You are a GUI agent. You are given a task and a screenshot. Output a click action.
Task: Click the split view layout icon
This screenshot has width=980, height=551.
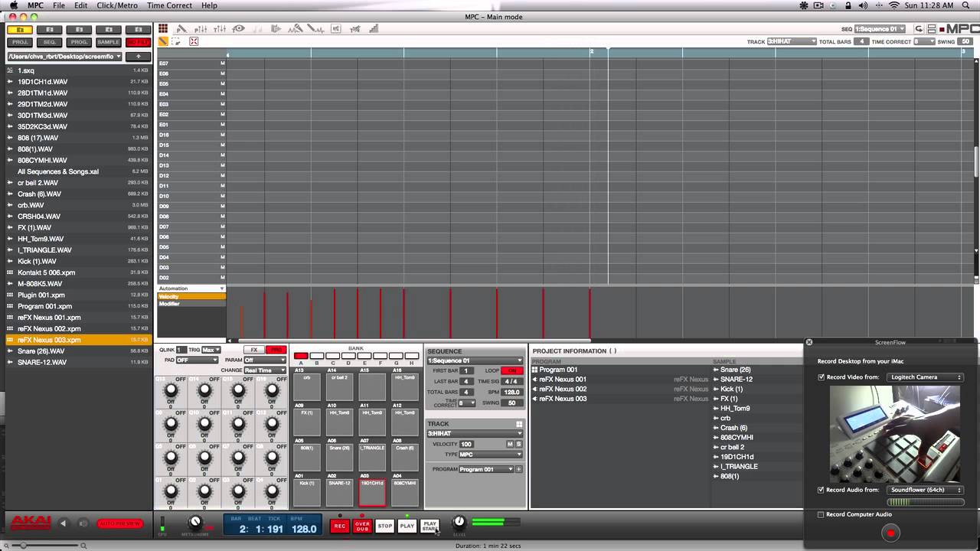(x=932, y=29)
